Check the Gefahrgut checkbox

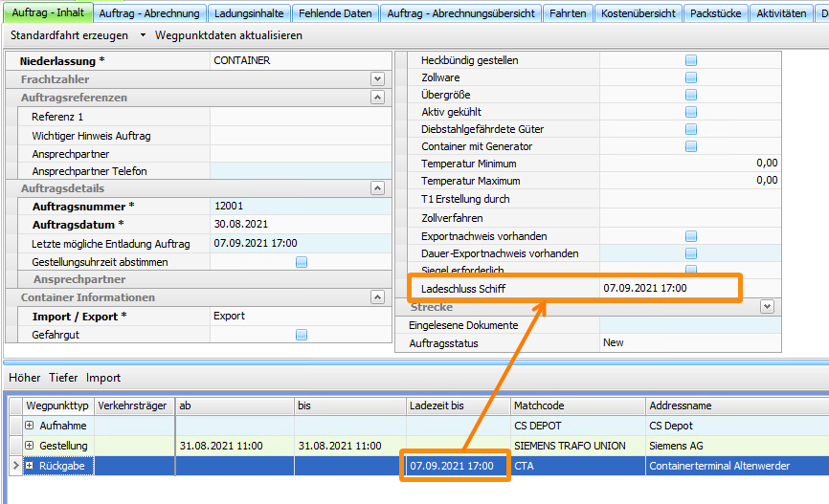pos(302,335)
